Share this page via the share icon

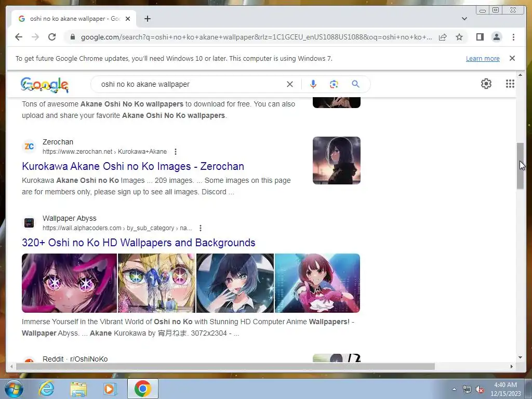pyautogui.click(x=443, y=37)
